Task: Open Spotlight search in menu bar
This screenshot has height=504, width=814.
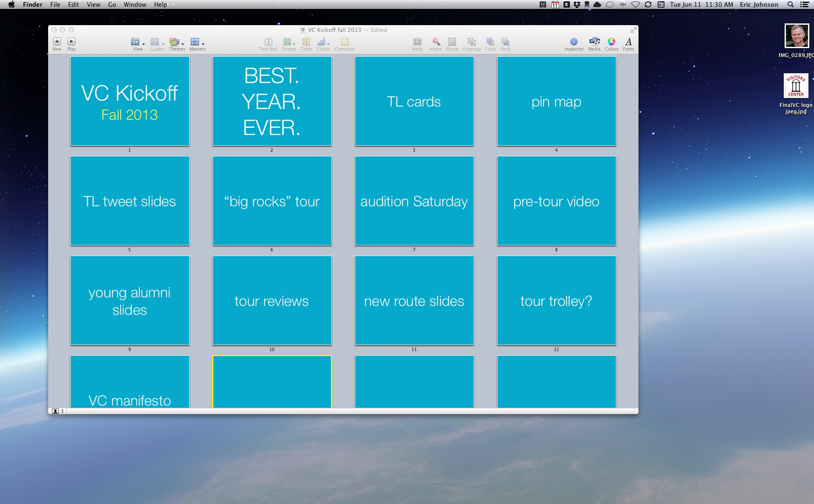Action: [791, 5]
